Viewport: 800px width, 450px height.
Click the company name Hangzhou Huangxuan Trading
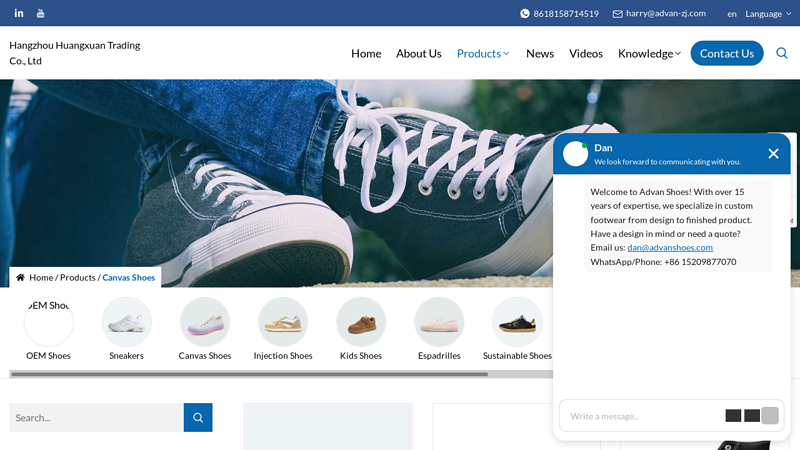[x=74, y=53]
